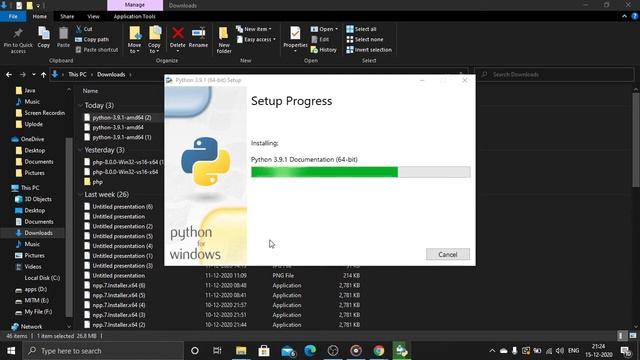640x360 pixels.
Task: Select file python-3.9.1-amd64 (1)
Action: 122,138
